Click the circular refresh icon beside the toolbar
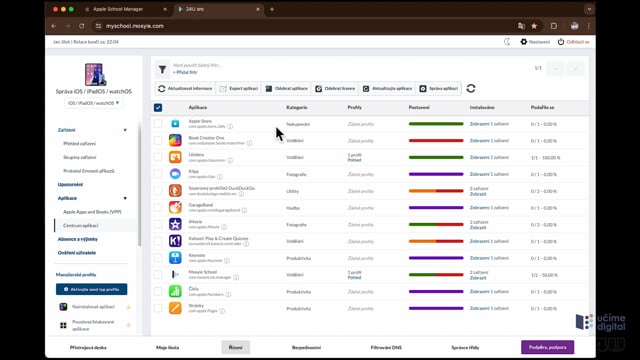This screenshot has height=360, width=640. click(x=471, y=89)
